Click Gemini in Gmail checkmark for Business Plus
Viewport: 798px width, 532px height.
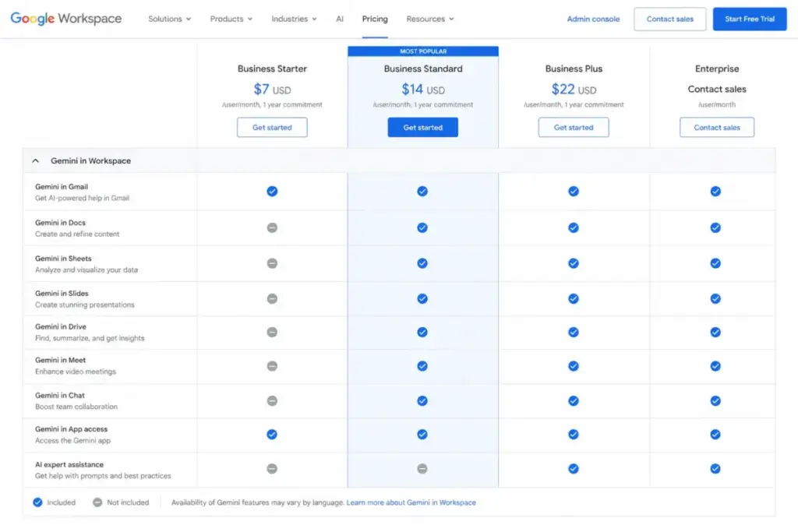coord(573,192)
